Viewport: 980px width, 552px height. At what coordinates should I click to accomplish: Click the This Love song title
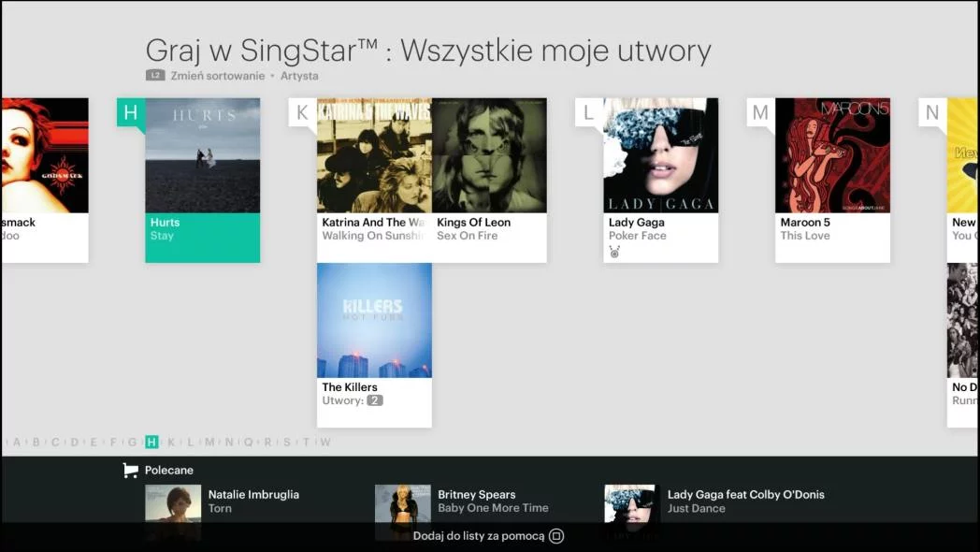coord(805,236)
